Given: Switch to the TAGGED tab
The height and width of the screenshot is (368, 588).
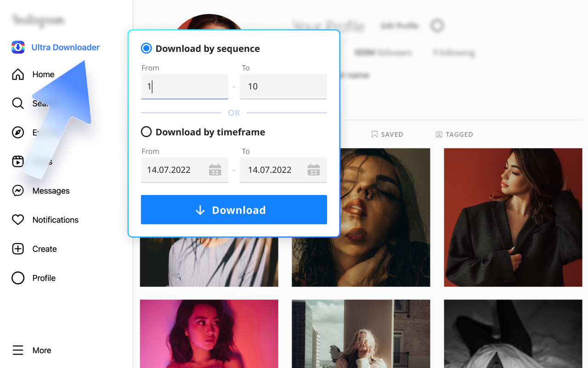Looking at the screenshot, I should [x=454, y=134].
